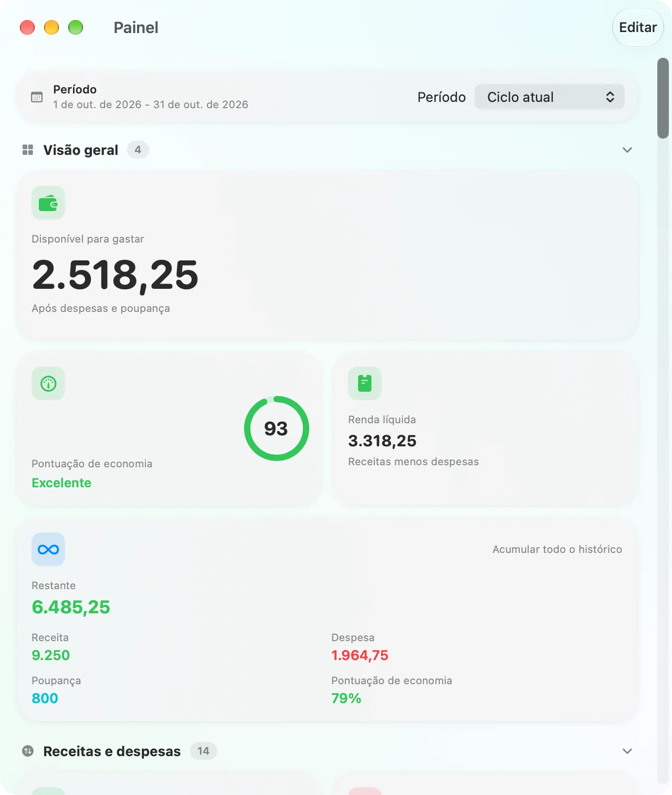672x795 pixels.
Task: Click the grid icon next to Visão geral
Action: tap(28, 150)
